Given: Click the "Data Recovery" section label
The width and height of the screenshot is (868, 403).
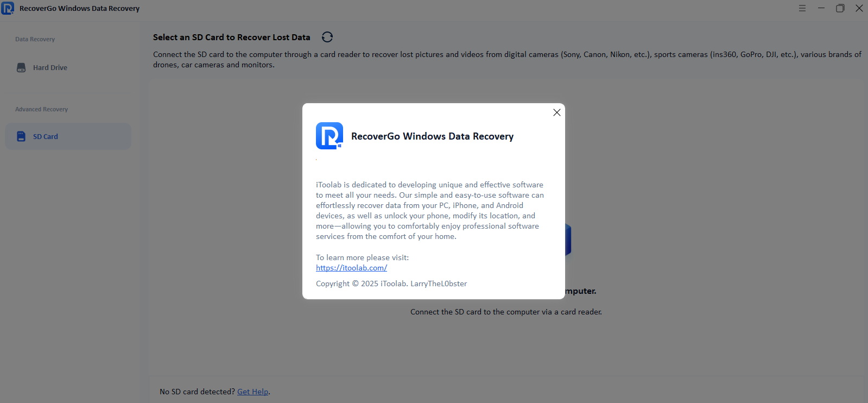Looking at the screenshot, I should pos(35,39).
